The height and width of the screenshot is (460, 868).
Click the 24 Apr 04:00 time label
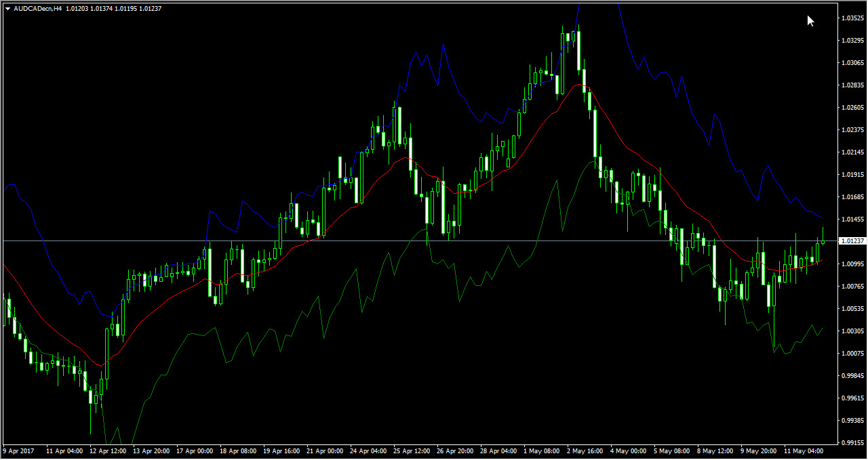[368, 451]
